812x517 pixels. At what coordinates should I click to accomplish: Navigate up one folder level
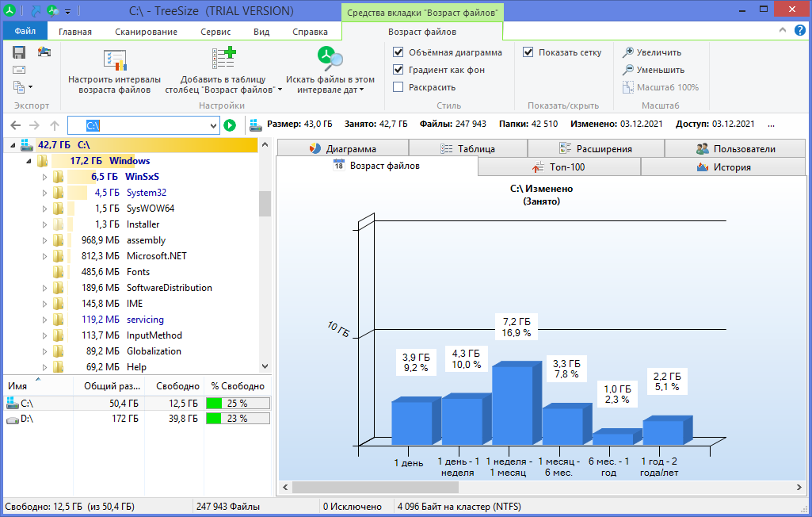click(55, 125)
